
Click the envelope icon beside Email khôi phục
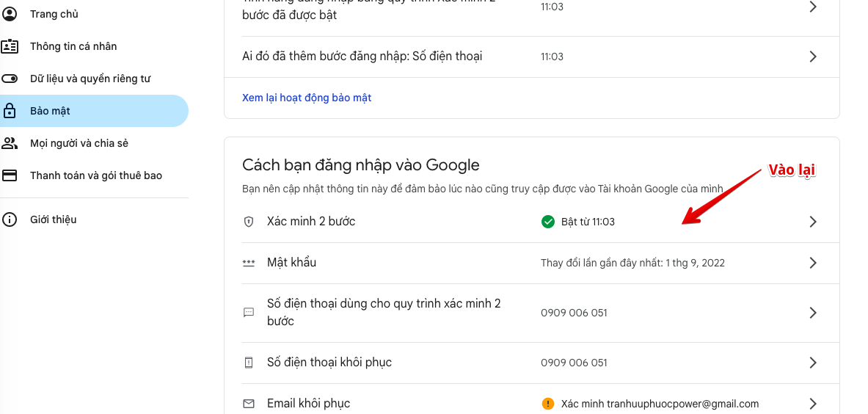click(x=249, y=404)
